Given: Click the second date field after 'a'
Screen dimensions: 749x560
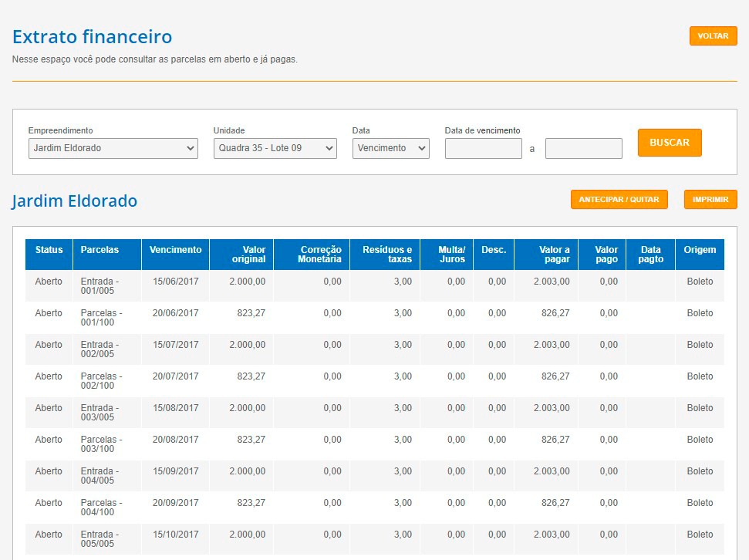Looking at the screenshot, I should point(585,148).
